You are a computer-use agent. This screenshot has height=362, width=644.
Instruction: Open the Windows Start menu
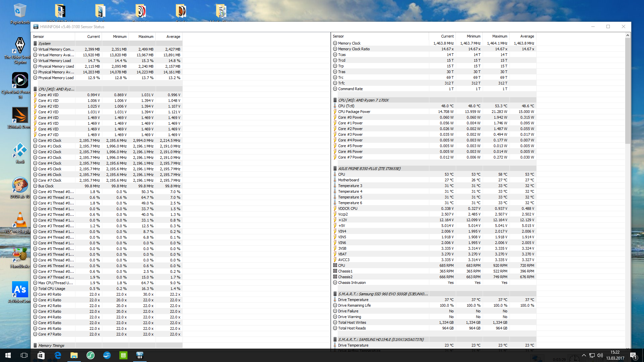(8, 355)
